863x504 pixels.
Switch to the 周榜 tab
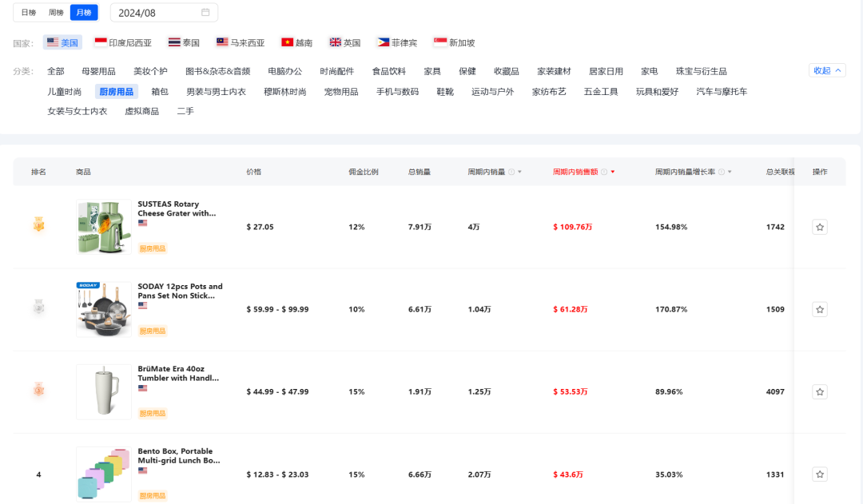(x=54, y=12)
